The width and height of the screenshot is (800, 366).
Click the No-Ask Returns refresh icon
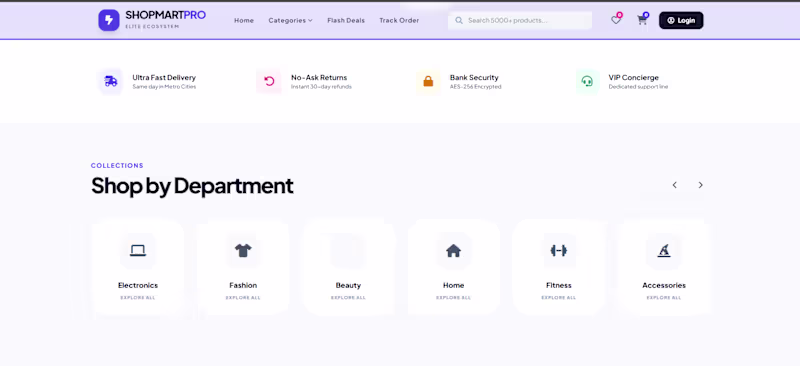coord(269,81)
